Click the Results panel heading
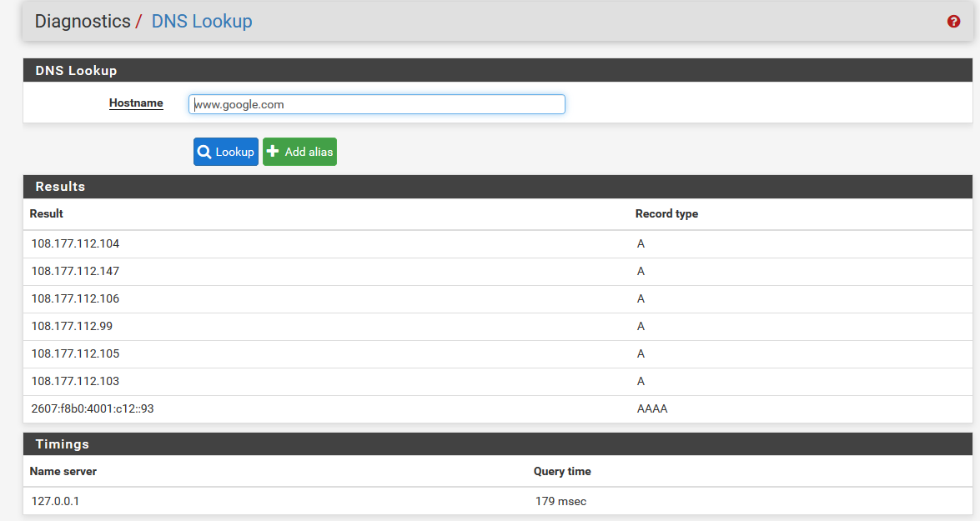The height and width of the screenshot is (521, 980). click(x=60, y=187)
